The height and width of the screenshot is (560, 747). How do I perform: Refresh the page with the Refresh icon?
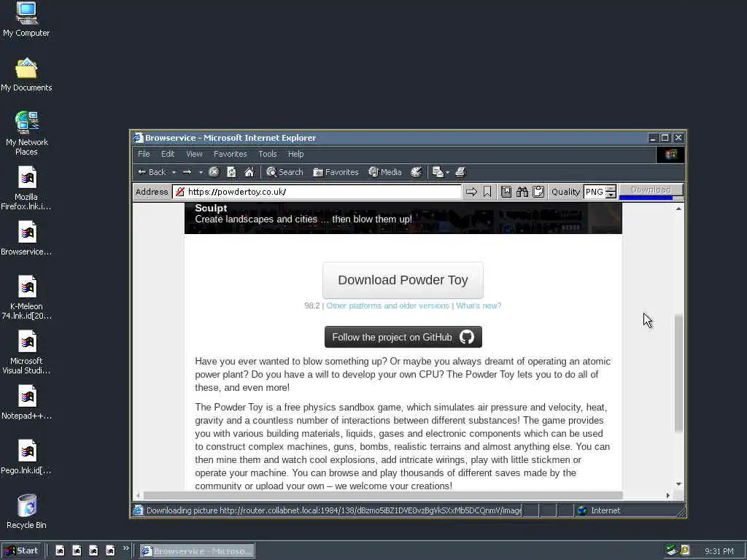click(x=231, y=172)
